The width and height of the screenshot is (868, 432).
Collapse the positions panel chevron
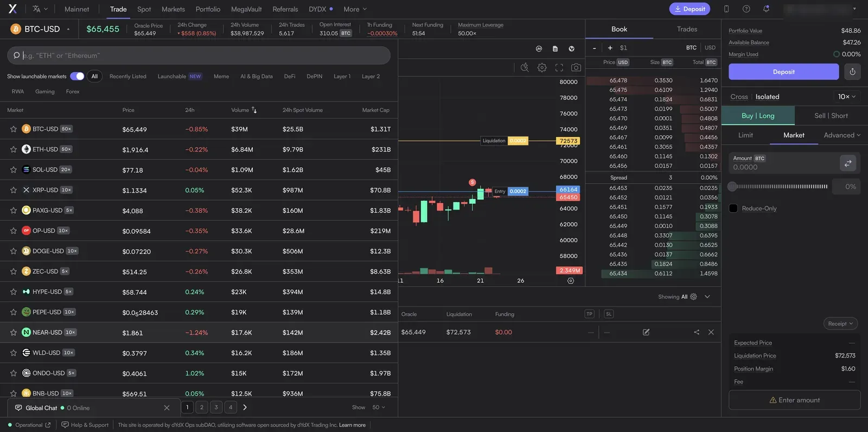[x=707, y=297]
